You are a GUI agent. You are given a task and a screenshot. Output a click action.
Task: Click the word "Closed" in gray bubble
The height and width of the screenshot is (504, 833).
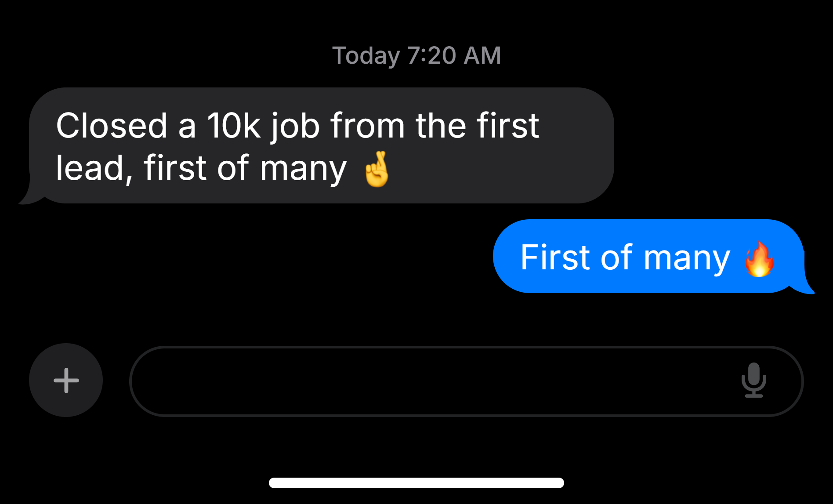coord(112,126)
